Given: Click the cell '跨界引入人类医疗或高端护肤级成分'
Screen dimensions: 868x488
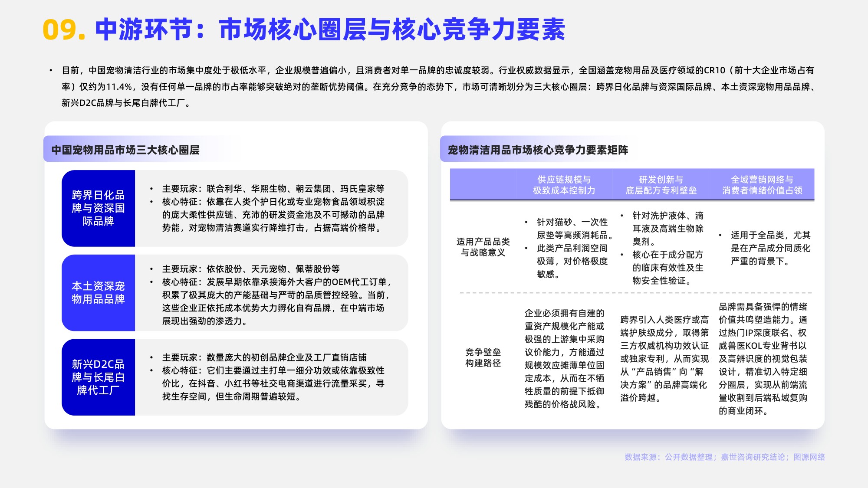Looking at the screenshot, I should coord(664,359).
